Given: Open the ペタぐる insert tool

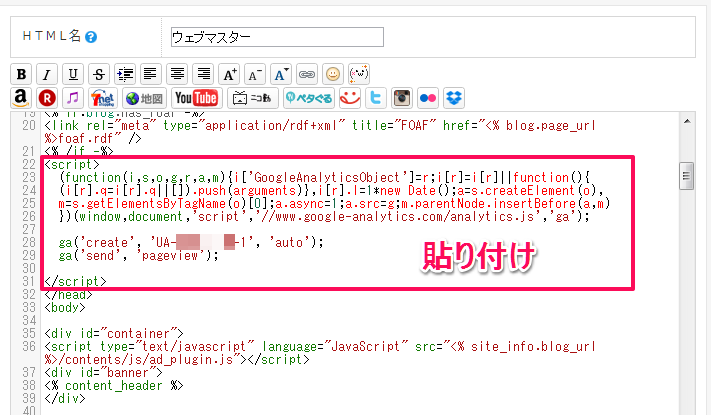Looking at the screenshot, I should tap(309, 98).
